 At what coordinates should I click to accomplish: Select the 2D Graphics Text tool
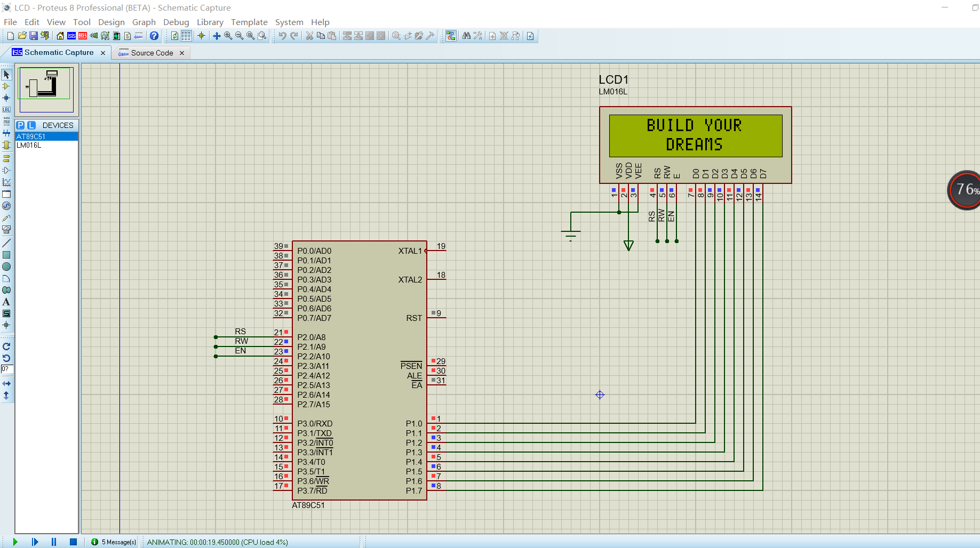coord(6,302)
